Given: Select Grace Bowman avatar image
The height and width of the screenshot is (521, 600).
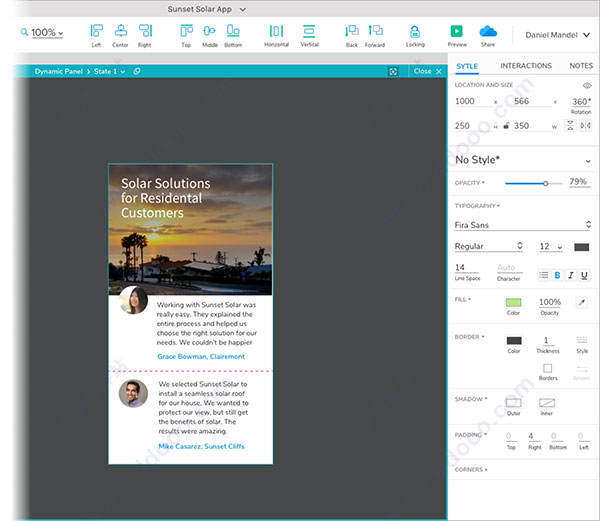Looking at the screenshot, I should (134, 300).
